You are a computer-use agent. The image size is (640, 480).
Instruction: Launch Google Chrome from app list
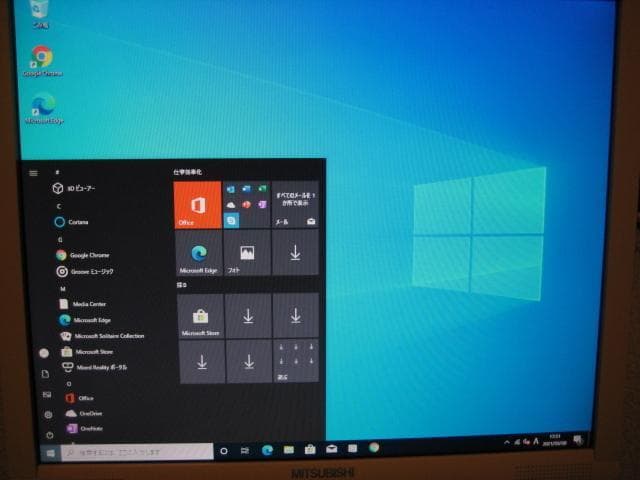pyautogui.click(x=82, y=255)
